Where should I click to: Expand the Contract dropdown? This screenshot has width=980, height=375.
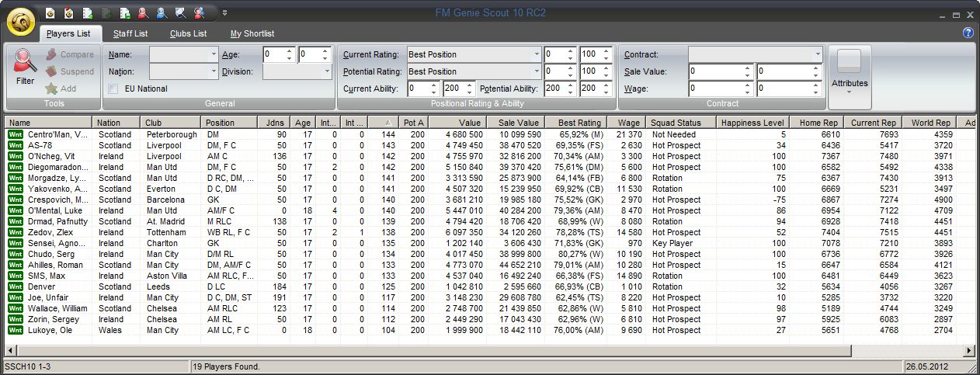[817, 54]
